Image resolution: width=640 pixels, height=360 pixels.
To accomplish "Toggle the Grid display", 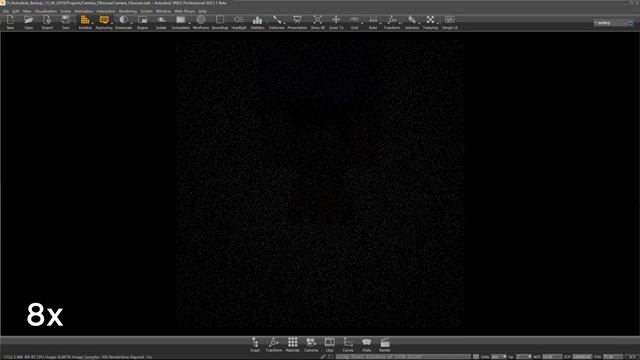I will (354, 22).
